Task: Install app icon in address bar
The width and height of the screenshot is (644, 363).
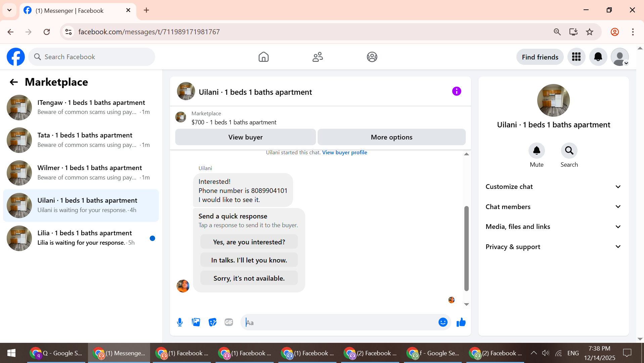Action: point(573,32)
